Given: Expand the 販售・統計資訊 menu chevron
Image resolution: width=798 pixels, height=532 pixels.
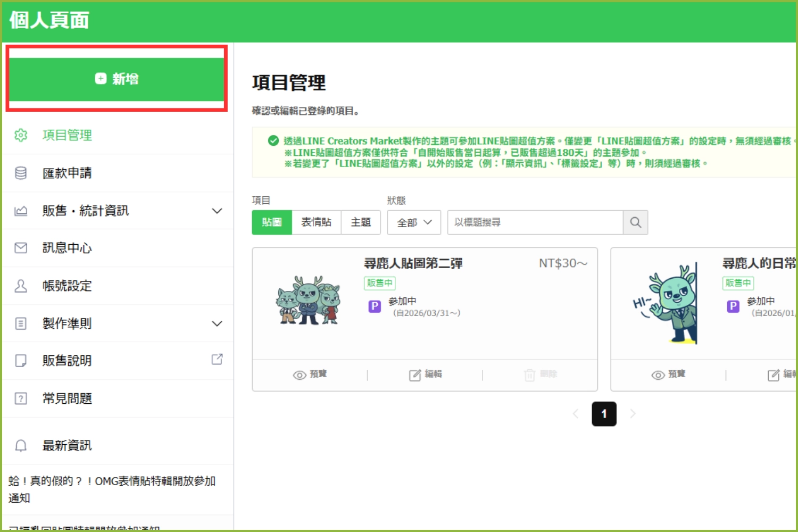Looking at the screenshot, I should pos(217,211).
